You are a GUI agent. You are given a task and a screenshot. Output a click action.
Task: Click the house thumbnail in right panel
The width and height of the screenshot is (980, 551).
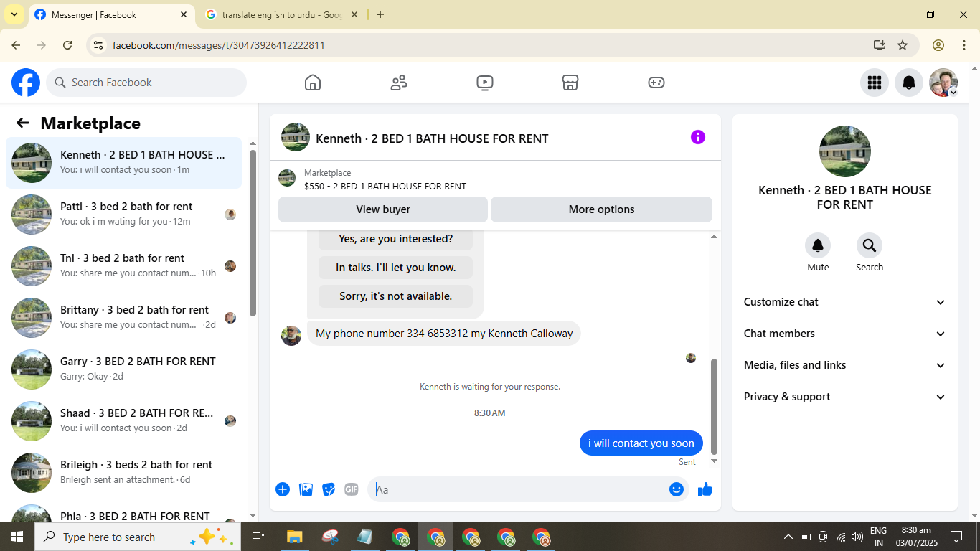(845, 151)
